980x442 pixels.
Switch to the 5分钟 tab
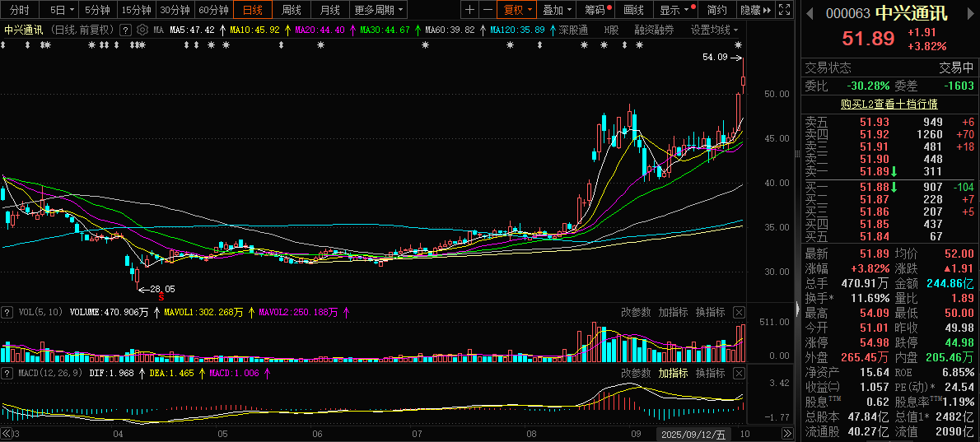97,9
